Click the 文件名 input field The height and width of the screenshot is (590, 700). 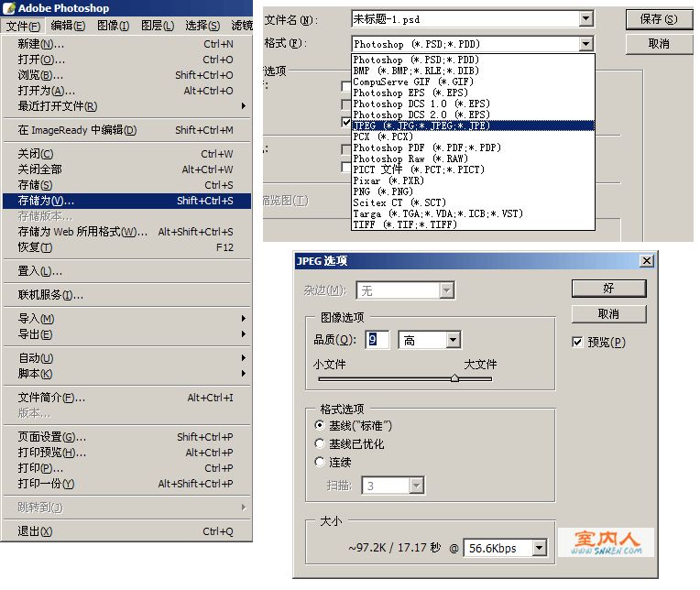(465, 19)
